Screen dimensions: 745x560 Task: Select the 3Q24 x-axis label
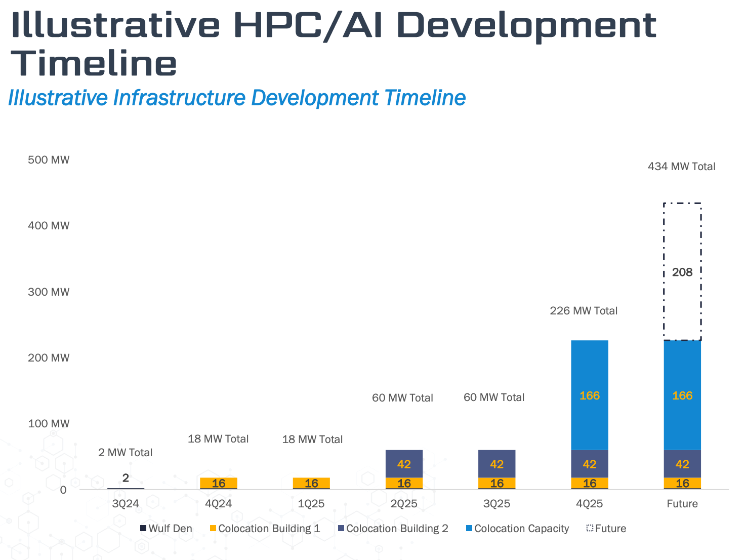[x=126, y=504]
